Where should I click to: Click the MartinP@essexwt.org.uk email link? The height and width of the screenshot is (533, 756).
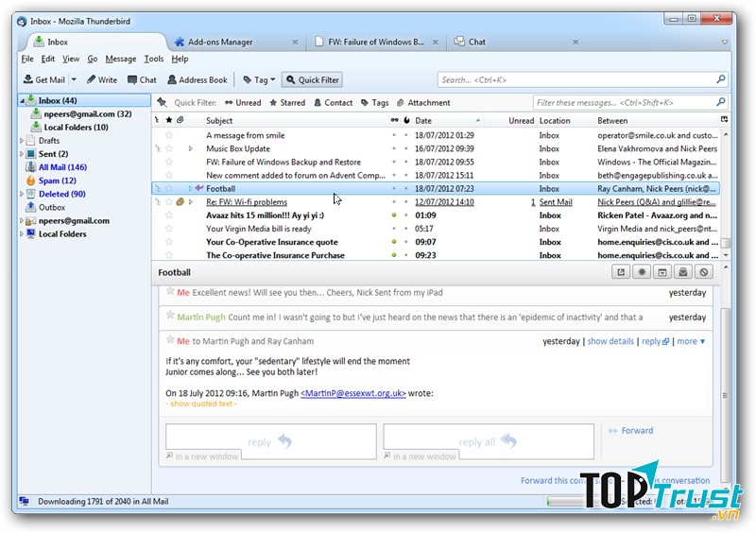pos(353,393)
